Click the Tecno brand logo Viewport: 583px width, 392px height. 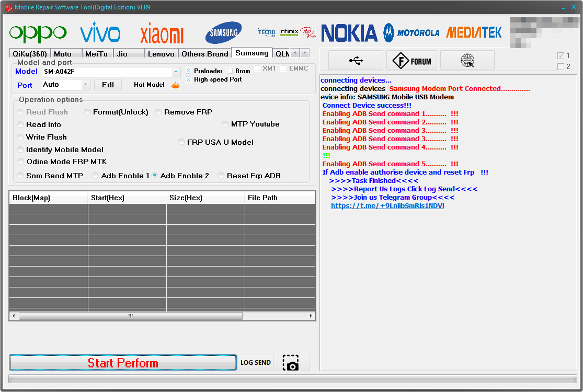[x=267, y=32]
